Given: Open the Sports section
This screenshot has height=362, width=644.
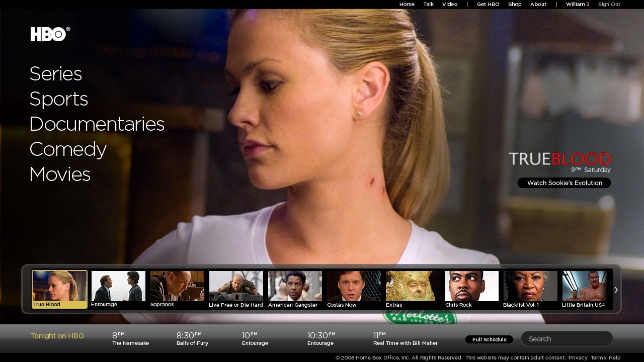Looking at the screenshot, I should click(58, 99).
